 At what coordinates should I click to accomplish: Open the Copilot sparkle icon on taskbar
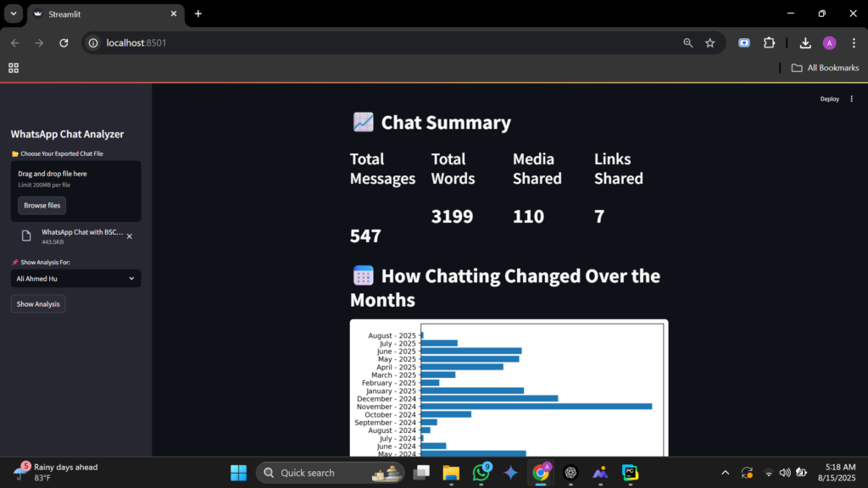[x=510, y=473]
